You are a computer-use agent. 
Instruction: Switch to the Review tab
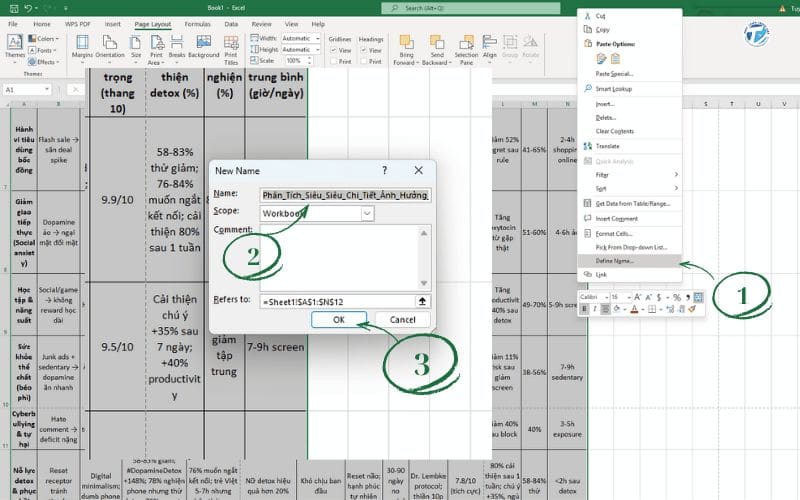tap(261, 24)
